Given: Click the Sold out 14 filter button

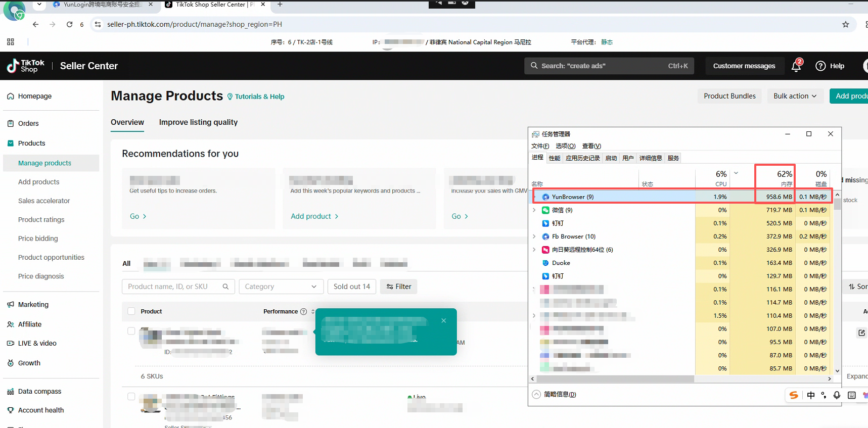Looking at the screenshot, I should [352, 287].
